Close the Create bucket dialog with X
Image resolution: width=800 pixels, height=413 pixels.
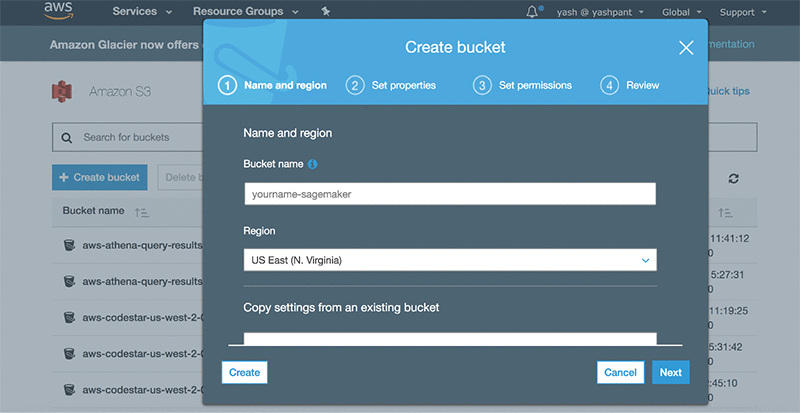pyautogui.click(x=686, y=47)
